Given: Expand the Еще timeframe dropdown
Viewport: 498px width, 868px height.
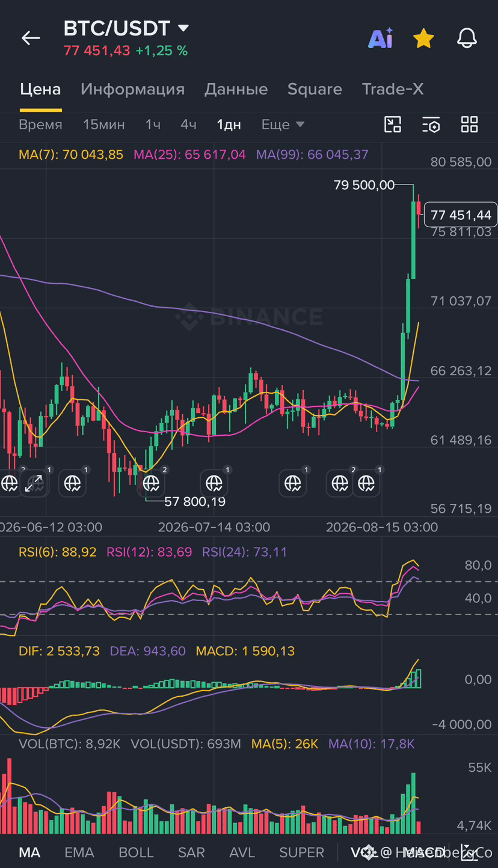Looking at the screenshot, I should [283, 124].
